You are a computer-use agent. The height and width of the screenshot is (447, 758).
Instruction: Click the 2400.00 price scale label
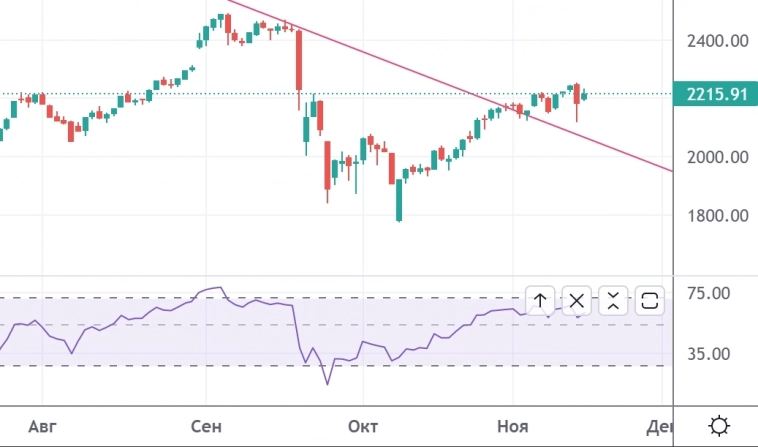717,42
